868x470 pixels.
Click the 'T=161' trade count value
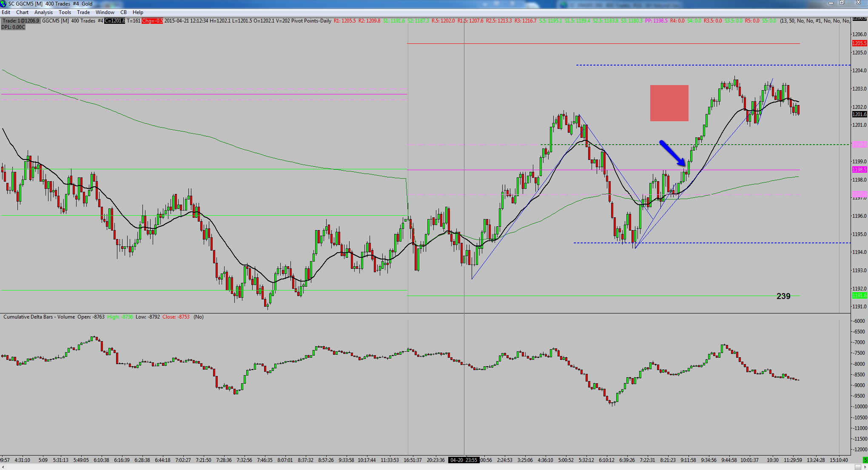pos(134,21)
